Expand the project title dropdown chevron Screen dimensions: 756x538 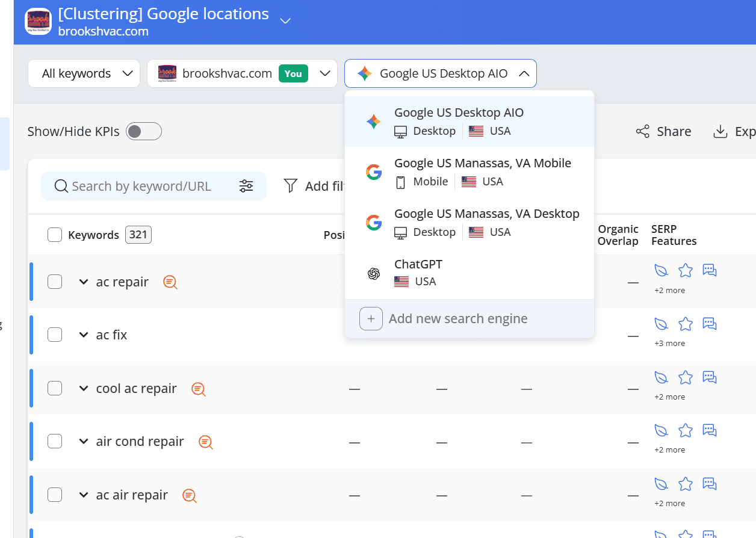click(285, 20)
